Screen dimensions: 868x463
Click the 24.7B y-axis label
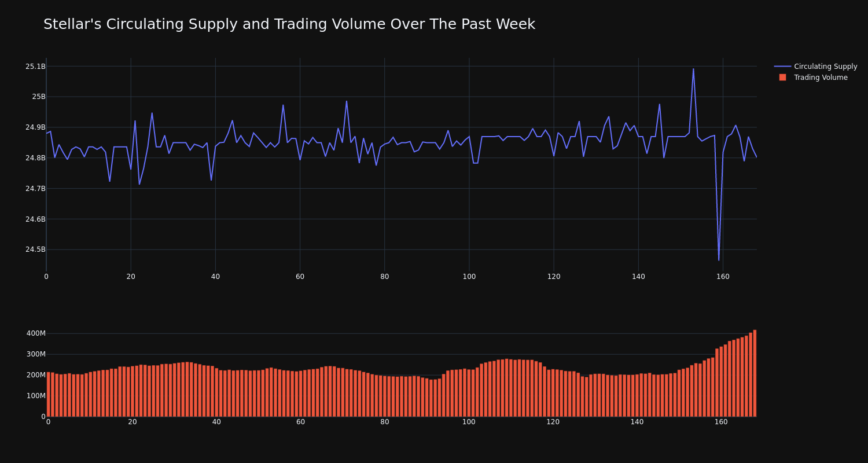point(35,189)
